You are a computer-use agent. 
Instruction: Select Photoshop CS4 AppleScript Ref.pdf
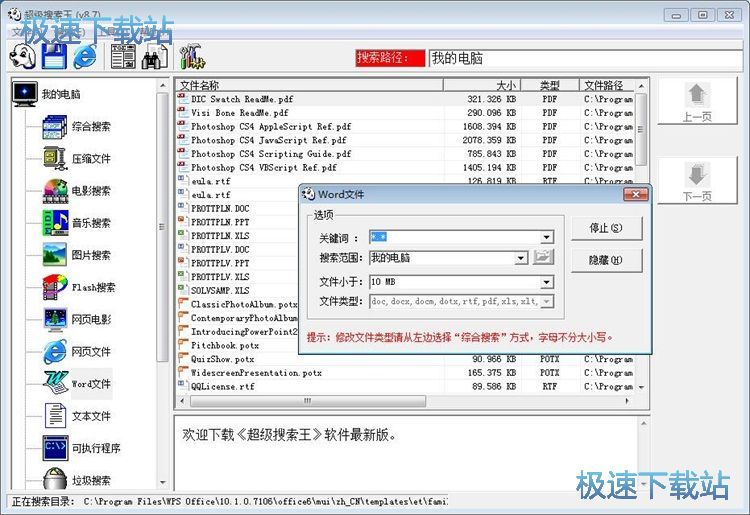point(406,127)
